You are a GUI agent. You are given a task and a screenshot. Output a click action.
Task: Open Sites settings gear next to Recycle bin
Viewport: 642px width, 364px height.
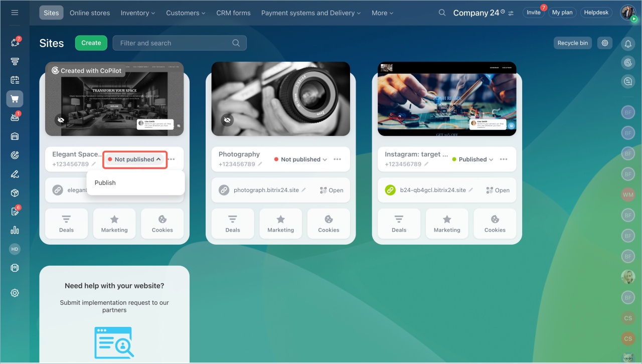(605, 43)
